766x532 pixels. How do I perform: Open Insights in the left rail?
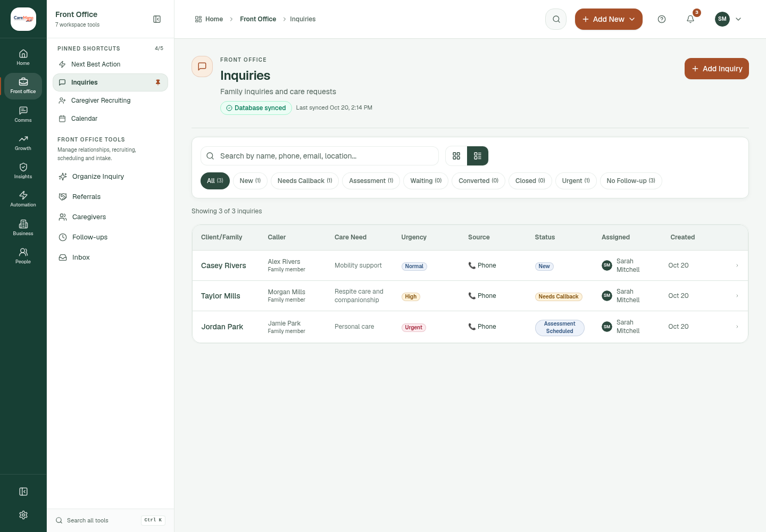23,171
